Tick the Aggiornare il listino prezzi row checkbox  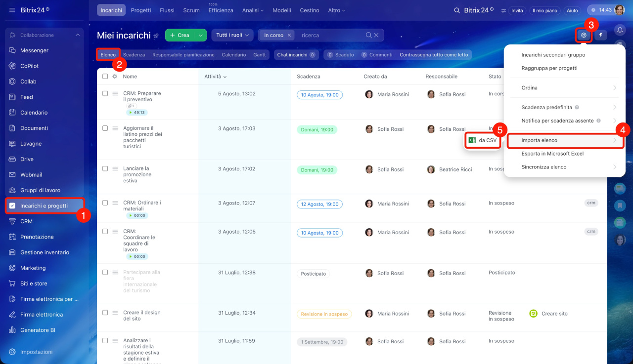click(105, 128)
